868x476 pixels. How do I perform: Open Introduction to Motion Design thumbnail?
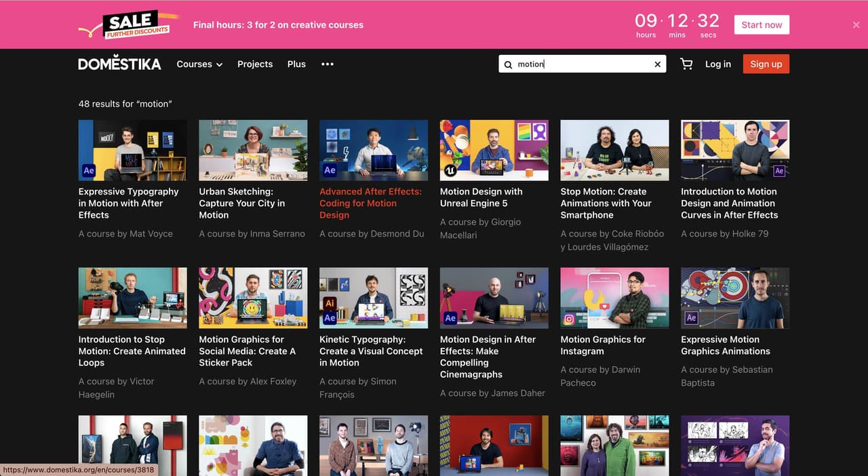(x=735, y=151)
